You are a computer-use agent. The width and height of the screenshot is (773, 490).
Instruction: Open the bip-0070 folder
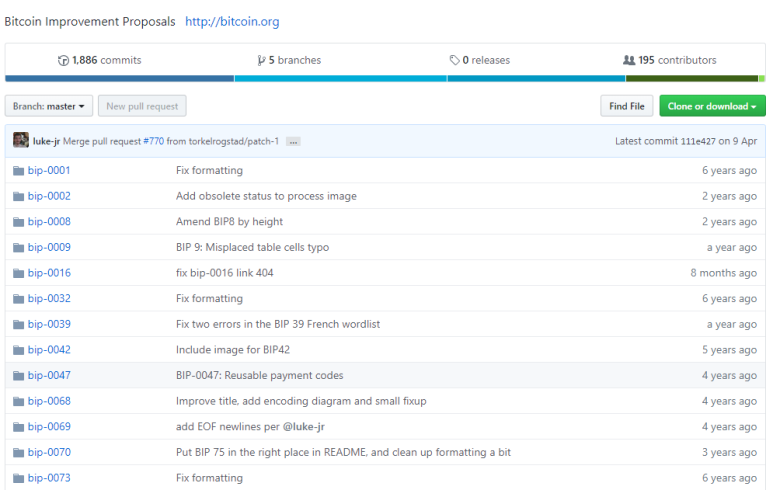pyautogui.click(x=49, y=453)
